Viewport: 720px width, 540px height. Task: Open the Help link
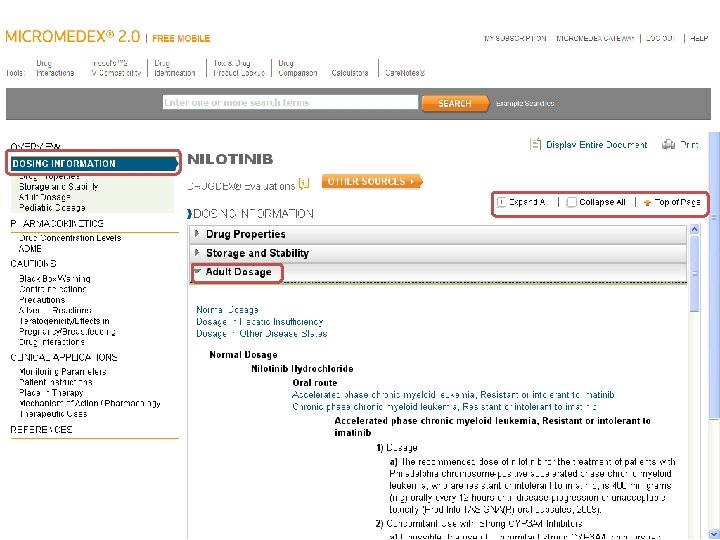(699, 38)
